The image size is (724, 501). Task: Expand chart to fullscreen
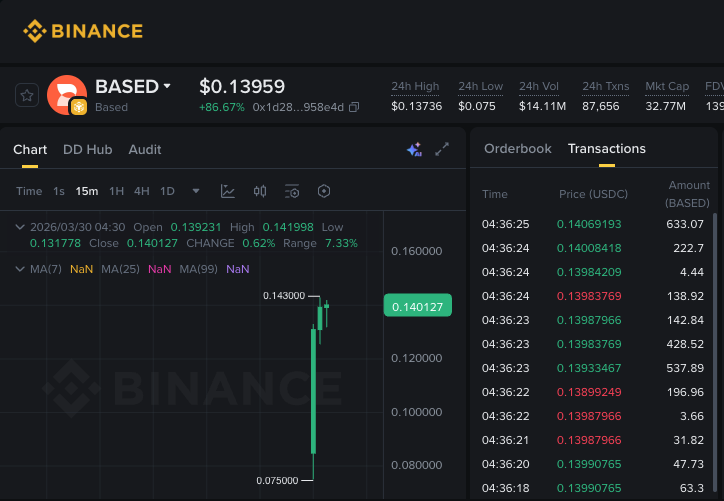point(442,149)
